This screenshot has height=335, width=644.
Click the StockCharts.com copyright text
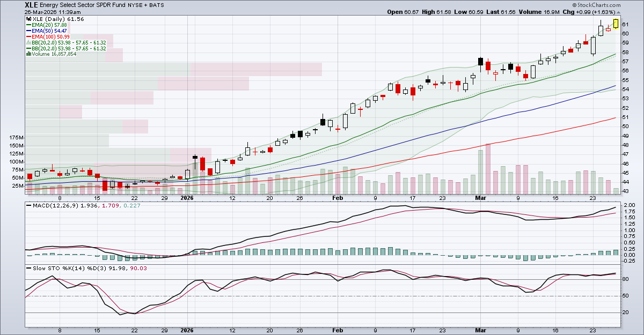[597, 5]
